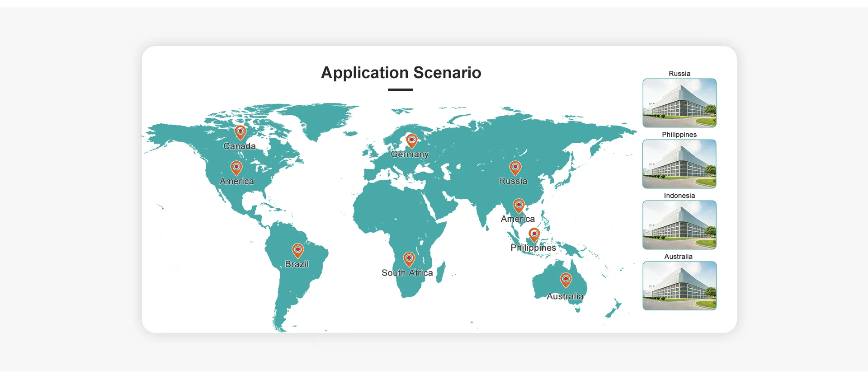Viewport: 868px width, 379px height.
Task: Click the South Africa pin marker
Action: 409,259
